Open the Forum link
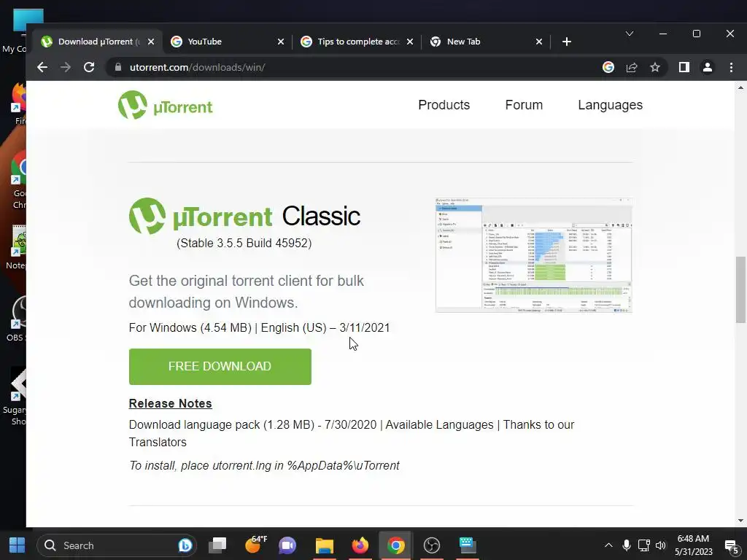The height and width of the screenshot is (560, 747). point(524,105)
